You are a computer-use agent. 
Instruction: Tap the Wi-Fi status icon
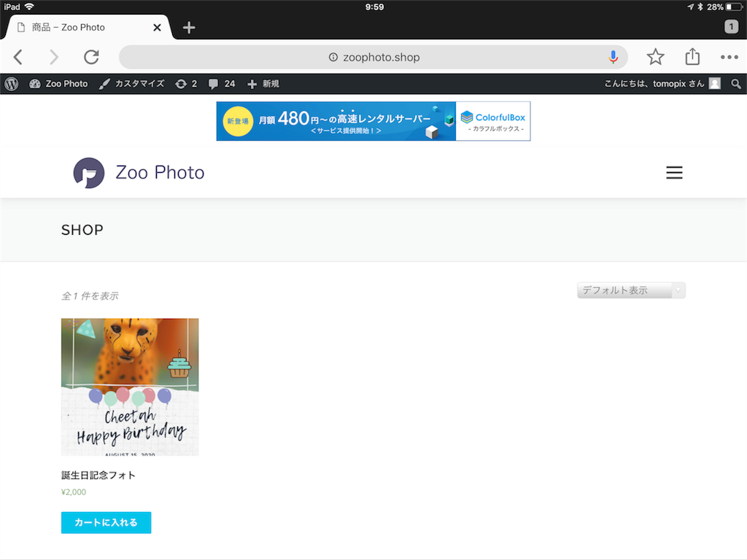tap(29, 7)
